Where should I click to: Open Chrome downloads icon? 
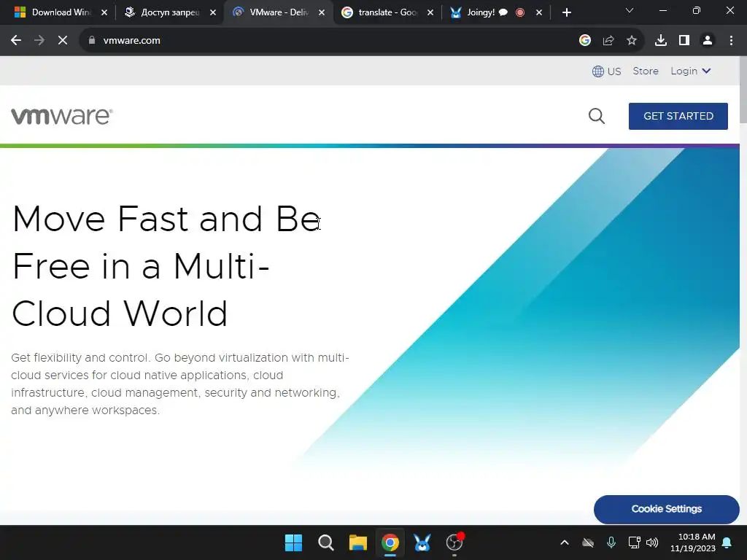point(661,41)
